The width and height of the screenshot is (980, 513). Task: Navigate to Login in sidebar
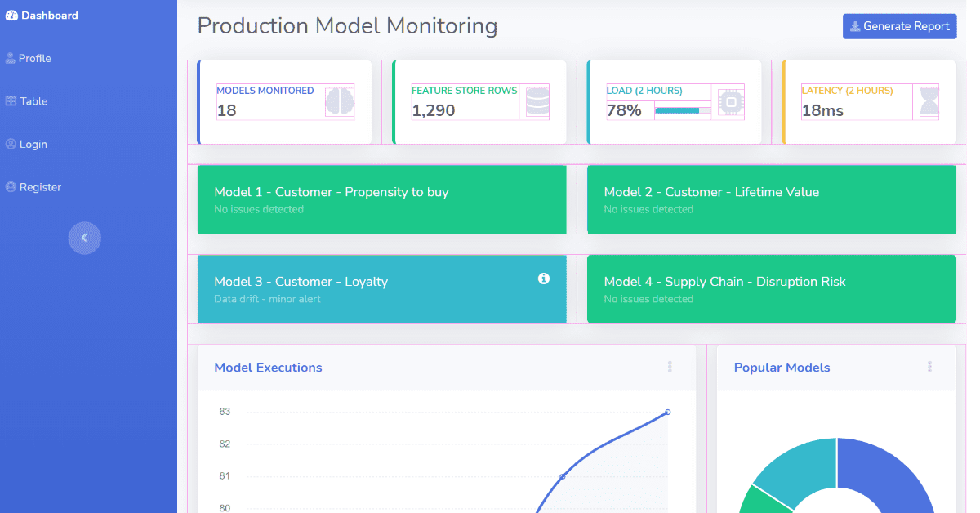[27, 145]
